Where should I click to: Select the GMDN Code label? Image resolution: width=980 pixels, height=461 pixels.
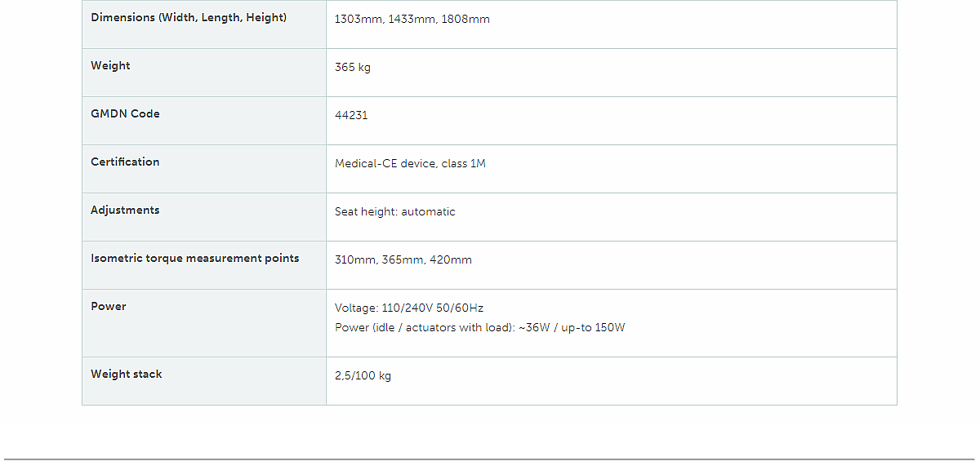(x=125, y=114)
